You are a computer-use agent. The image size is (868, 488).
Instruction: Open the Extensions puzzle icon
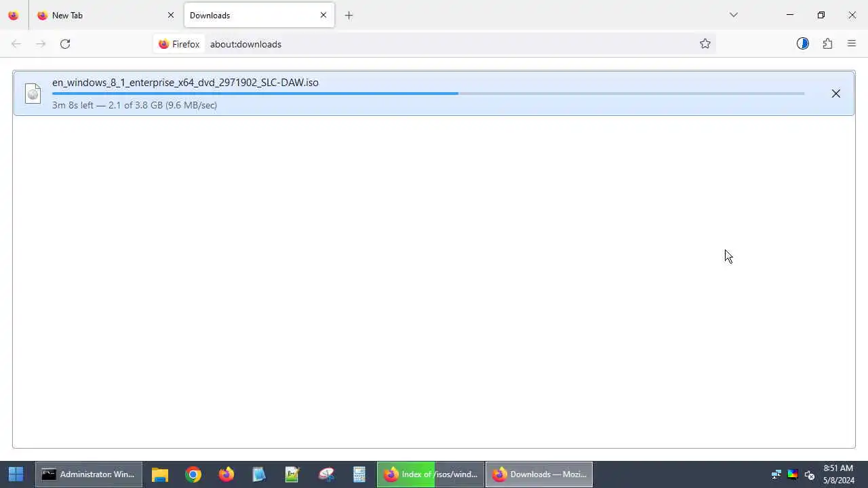(827, 44)
